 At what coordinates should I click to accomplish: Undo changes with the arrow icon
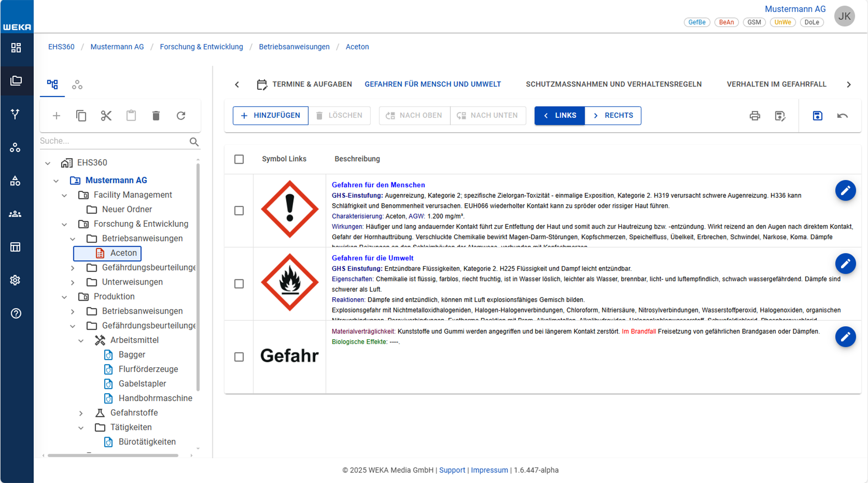point(842,116)
